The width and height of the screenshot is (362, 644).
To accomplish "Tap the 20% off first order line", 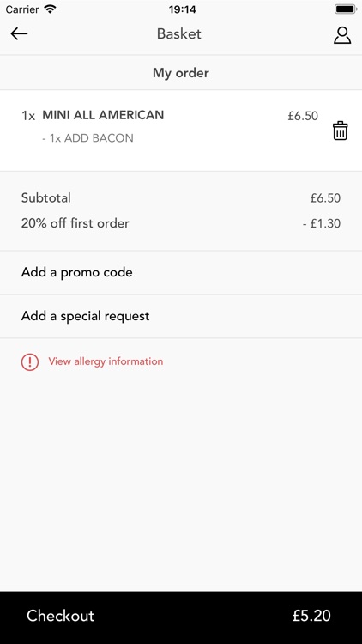I will pyautogui.click(x=75, y=223).
